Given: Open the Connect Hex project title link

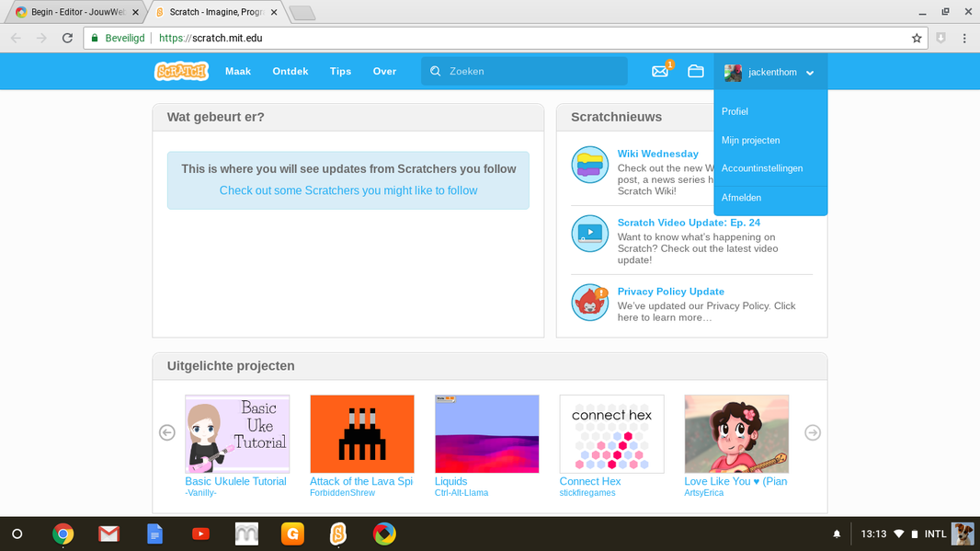Looking at the screenshot, I should [590, 481].
